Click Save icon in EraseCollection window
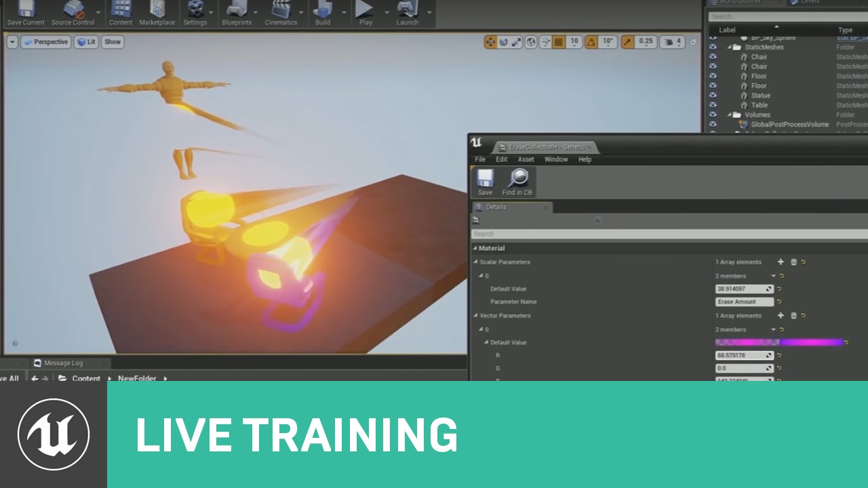The image size is (868, 488). tap(485, 182)
